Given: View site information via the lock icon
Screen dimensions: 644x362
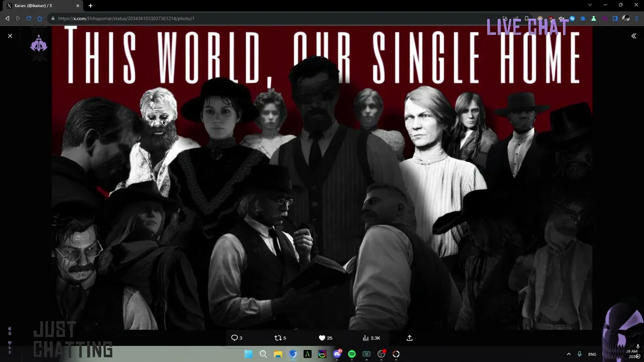Looking at the screenshot, I should click(52, 19).
